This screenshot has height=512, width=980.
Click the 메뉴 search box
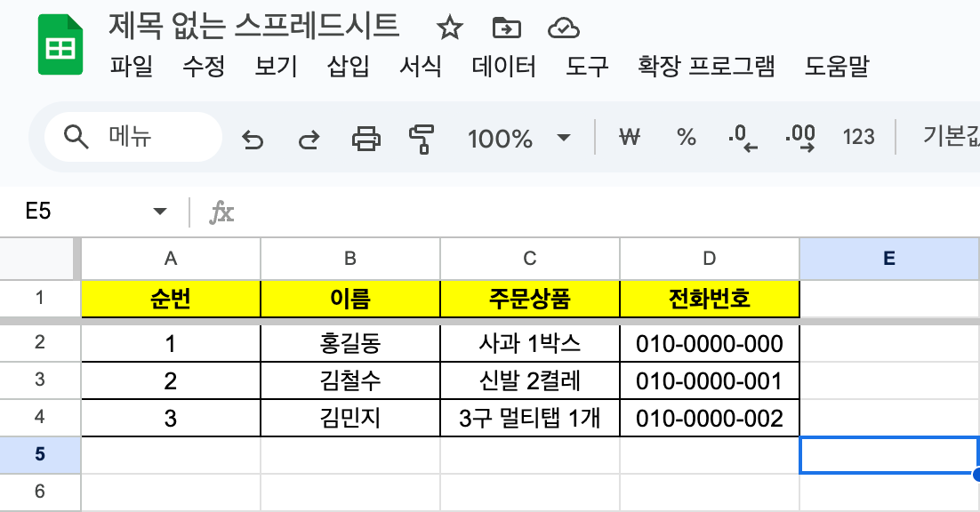133,137
